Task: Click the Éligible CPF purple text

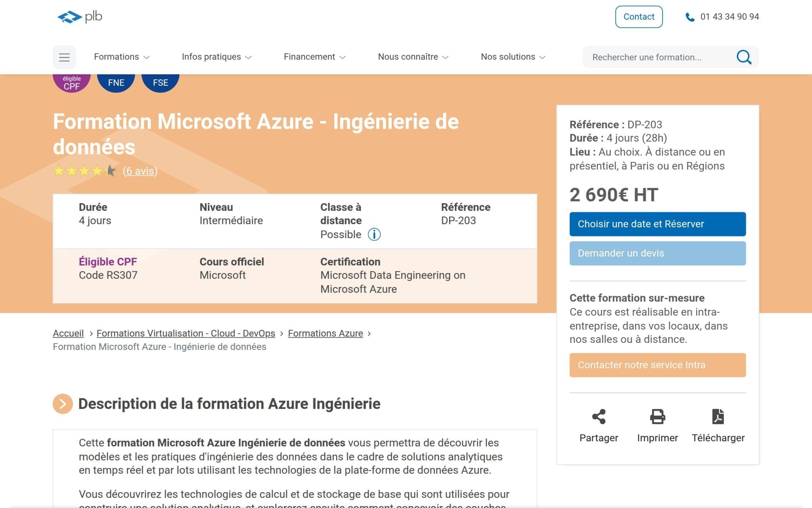Action: [x=108, y=262]
